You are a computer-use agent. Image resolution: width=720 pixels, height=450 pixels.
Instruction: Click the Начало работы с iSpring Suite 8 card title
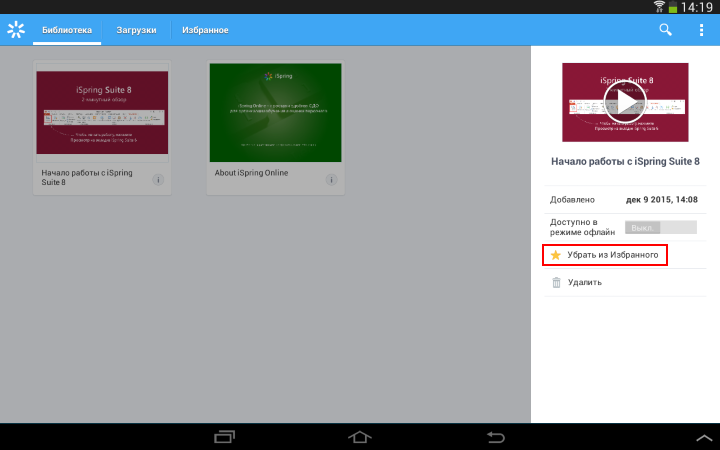pyautogui.click(x=87, y=177)
